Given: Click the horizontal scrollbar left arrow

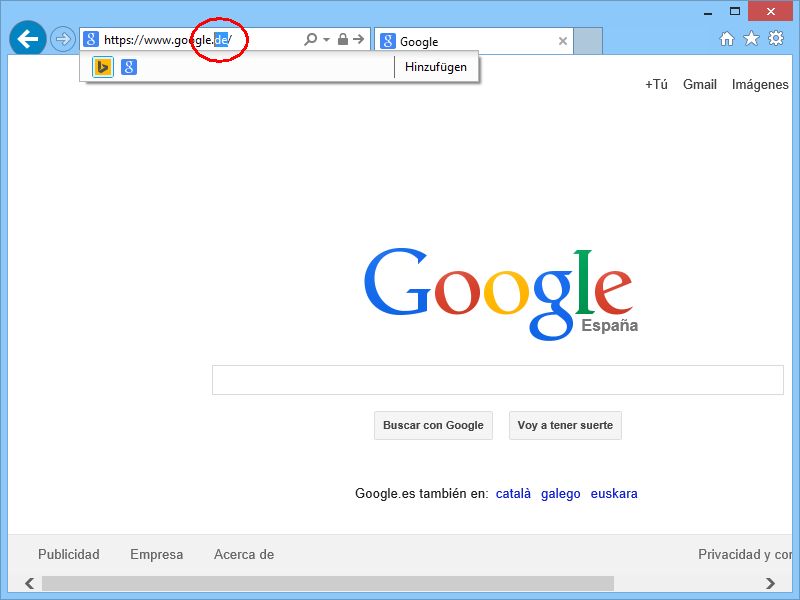Looking at the screenshot, I should 30,583.
